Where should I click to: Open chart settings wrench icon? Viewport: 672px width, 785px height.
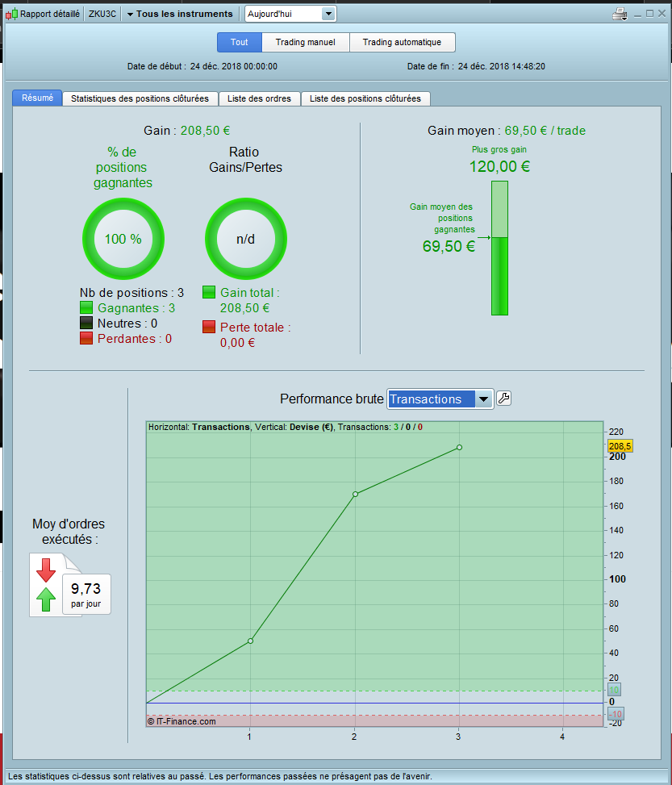pyautogui.click(x=503, y=399)
